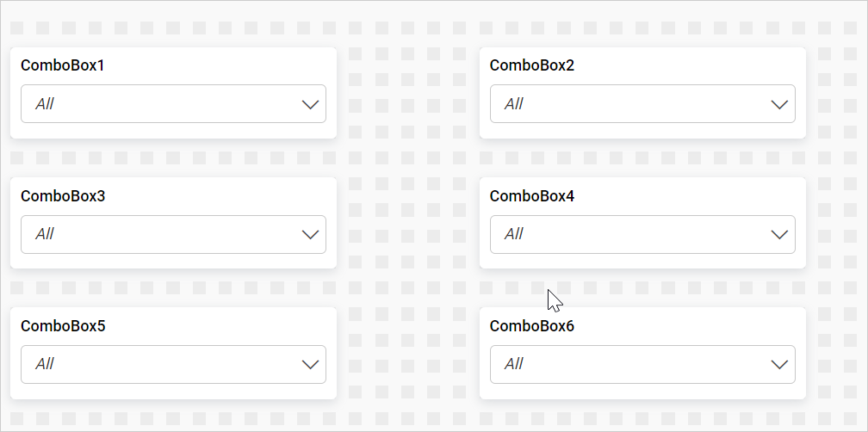868x432 pixels.
Task: Click the 'All' text in ComboBox3 field
Action: (x=45, y=234)
